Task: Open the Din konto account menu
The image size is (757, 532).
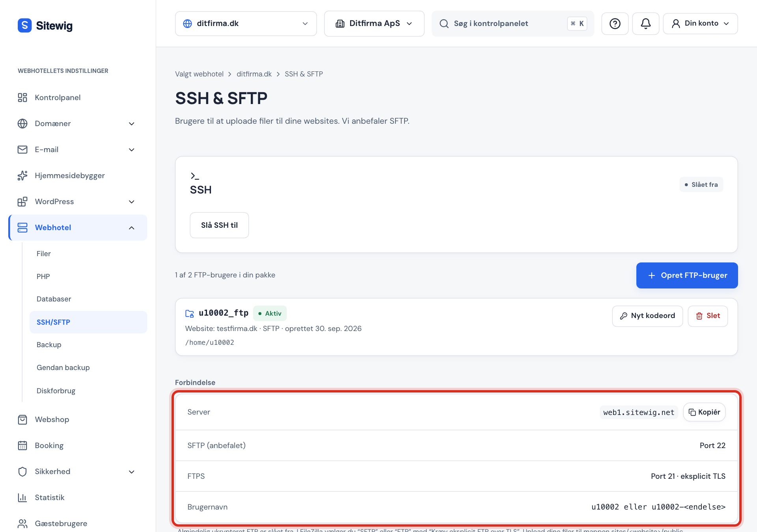Action: click(700, 24)
